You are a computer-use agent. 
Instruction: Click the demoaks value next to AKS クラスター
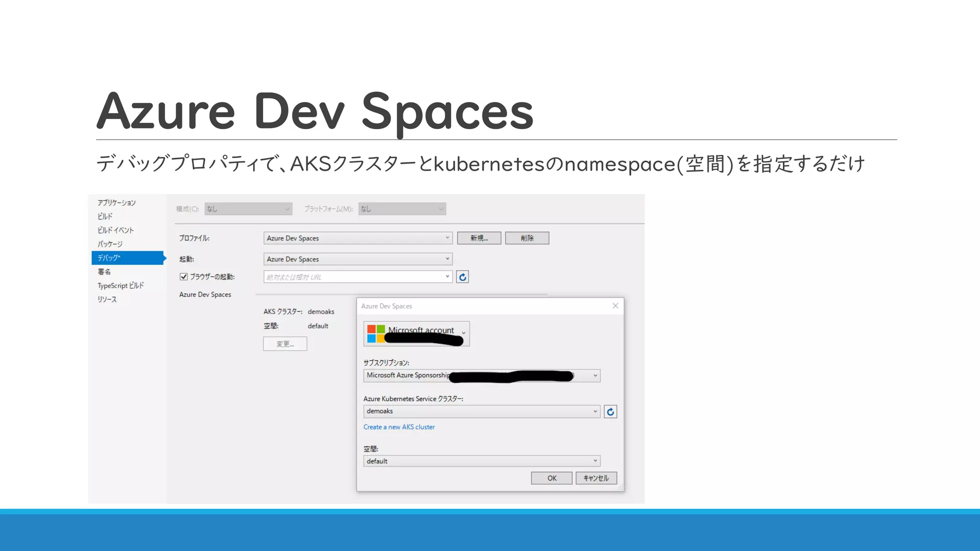point(321,311)
